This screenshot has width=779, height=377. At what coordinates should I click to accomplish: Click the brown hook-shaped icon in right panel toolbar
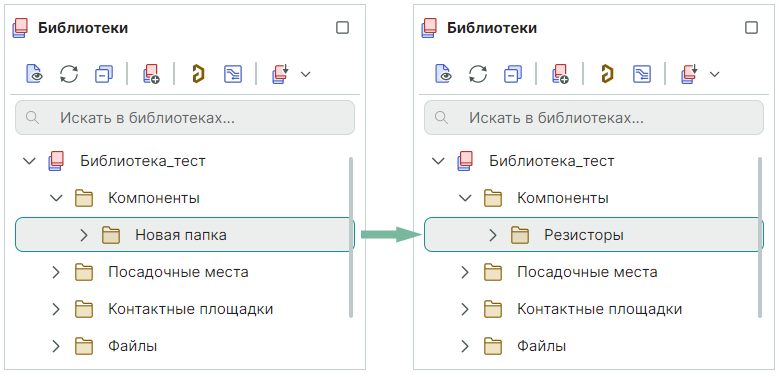pyautogui.click(x=608, y=74)
